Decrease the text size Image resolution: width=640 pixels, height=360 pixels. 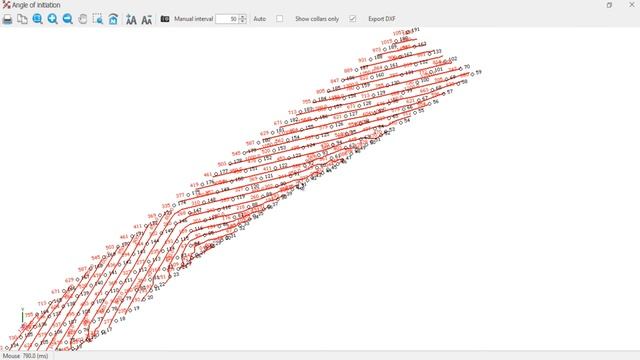[147, 19]
